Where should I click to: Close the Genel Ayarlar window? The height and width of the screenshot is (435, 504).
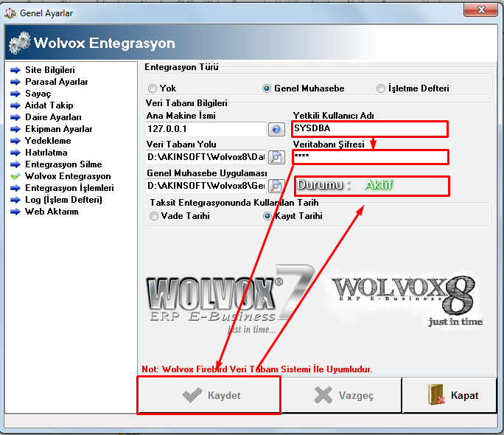tap(480, 10)
